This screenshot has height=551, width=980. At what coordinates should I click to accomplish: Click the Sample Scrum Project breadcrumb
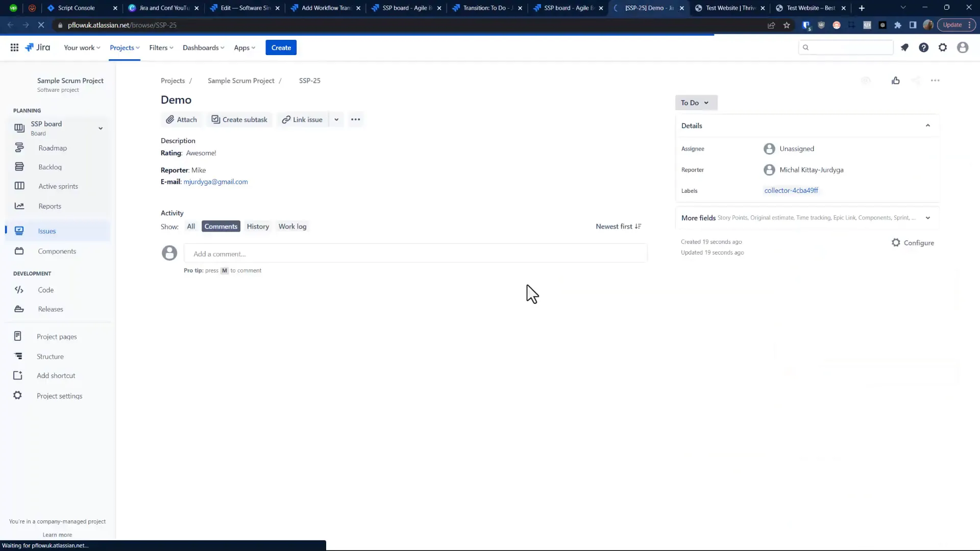click(x=241, y=81)
